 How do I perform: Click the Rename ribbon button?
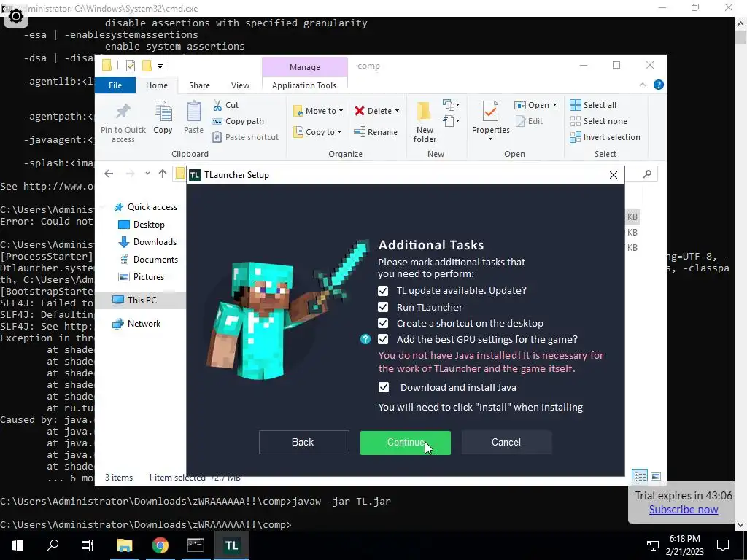pos(376,132)
